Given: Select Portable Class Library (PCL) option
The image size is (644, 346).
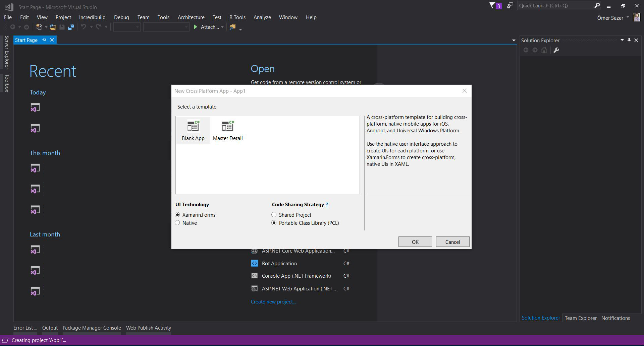Looking at the screenshot, I should click(x=274, y=223).
